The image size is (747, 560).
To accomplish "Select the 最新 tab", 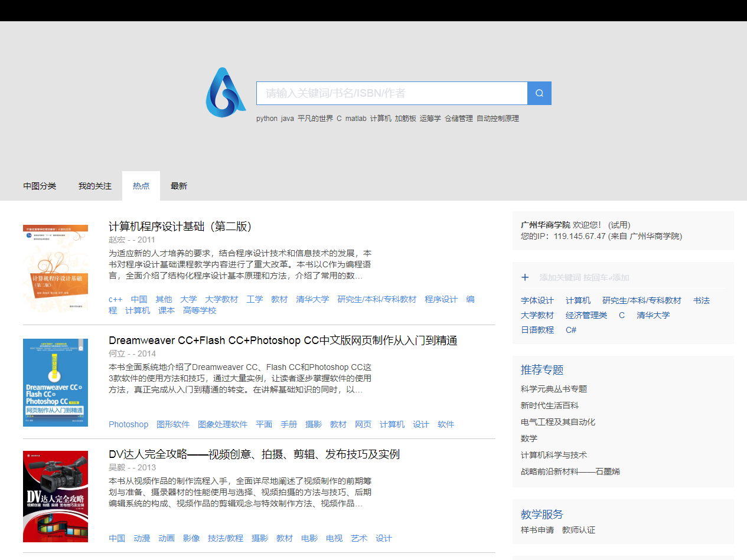I will point(179,186).
